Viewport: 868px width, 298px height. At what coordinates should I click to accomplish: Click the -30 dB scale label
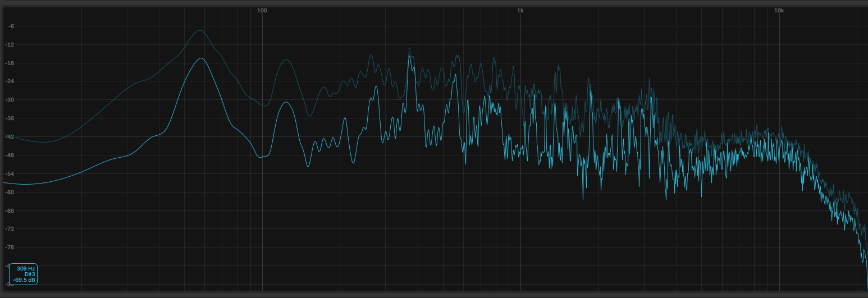click(10, 100)
